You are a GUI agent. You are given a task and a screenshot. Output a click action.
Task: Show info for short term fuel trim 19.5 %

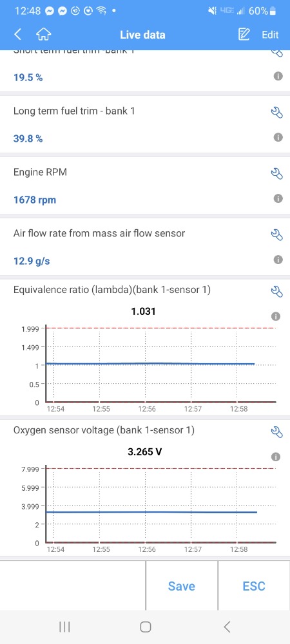point(278,77)
